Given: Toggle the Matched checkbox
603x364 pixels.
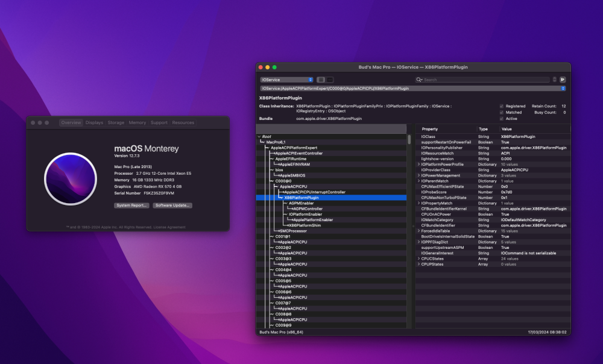Looking at the screenshot, I should coord(502,112).
